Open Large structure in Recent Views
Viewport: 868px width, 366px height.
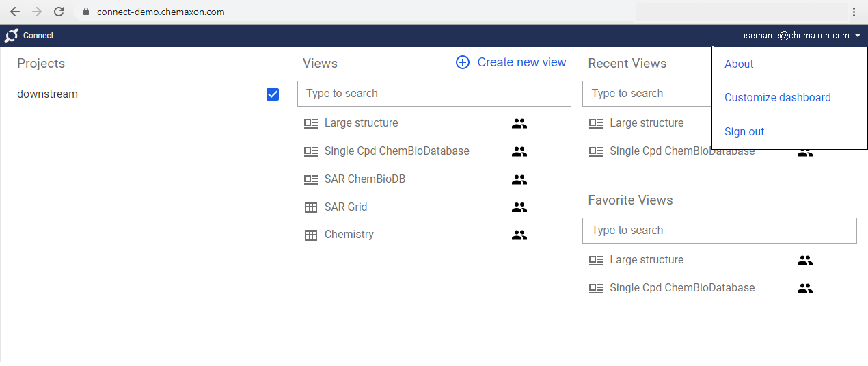pyautogui.click(x=647, y=123)
